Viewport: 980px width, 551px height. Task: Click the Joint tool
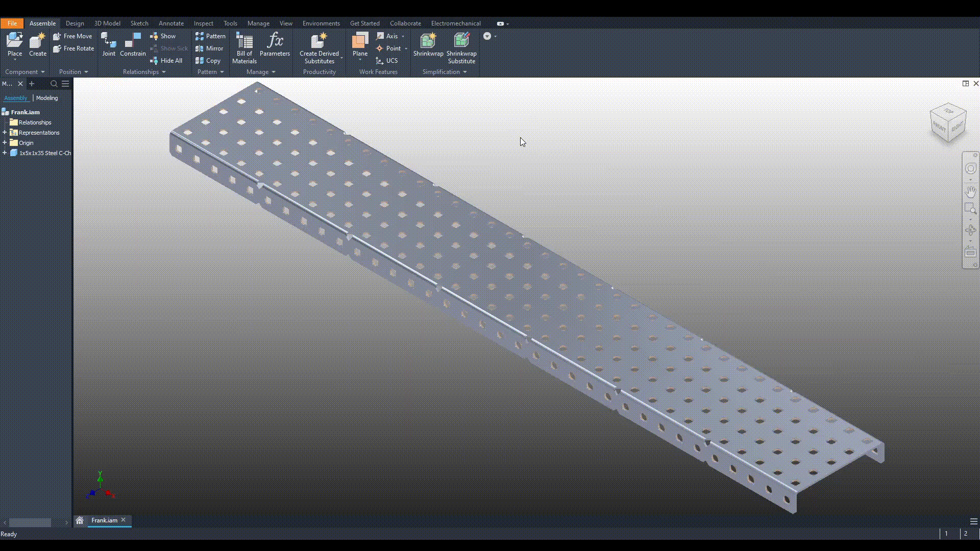109,44
